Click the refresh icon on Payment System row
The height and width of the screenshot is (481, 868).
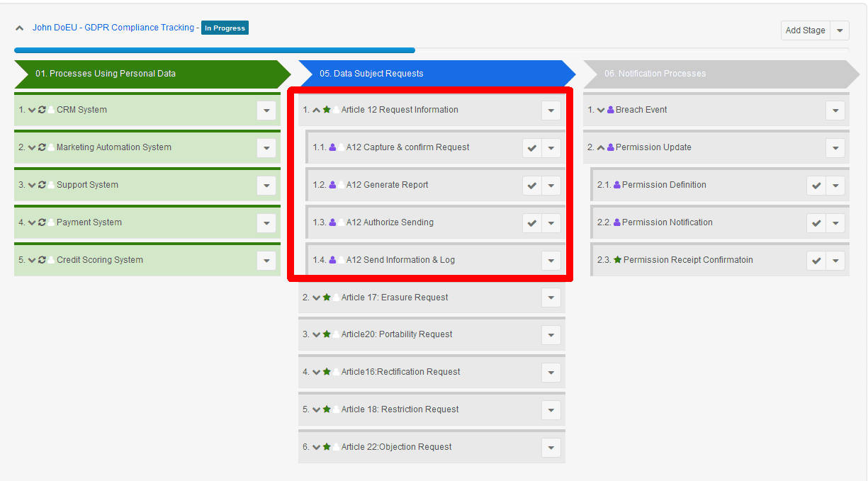point(42,222)
